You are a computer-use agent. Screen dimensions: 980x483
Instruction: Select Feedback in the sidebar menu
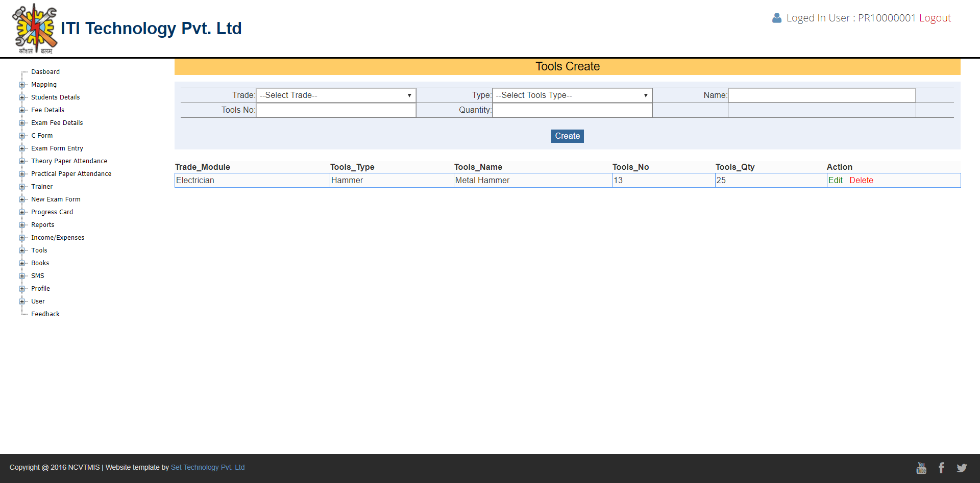click(x=45, y=314)
